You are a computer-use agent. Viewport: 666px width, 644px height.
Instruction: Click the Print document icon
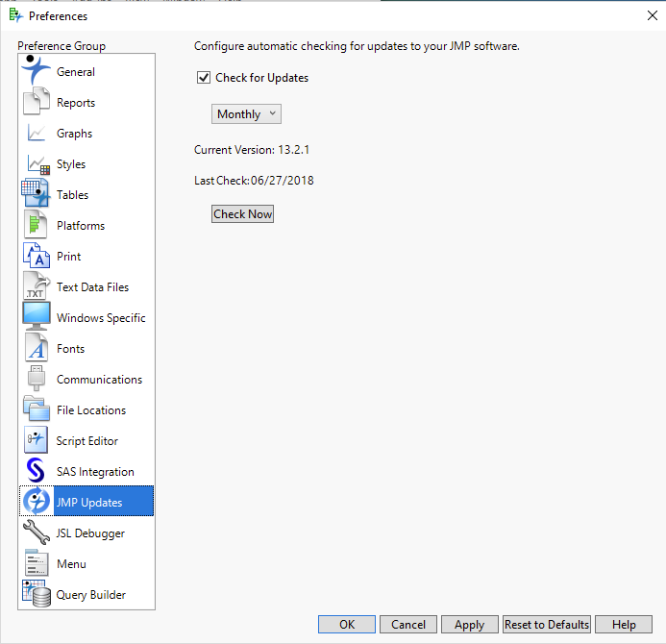37,256
